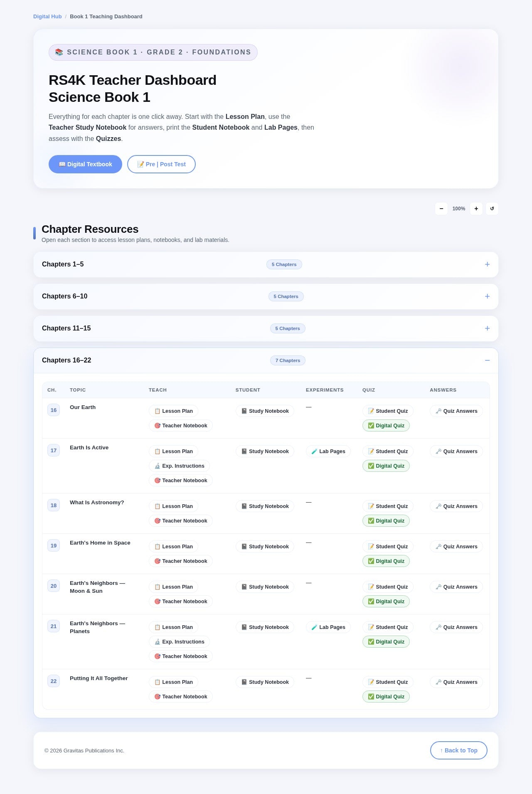Increase zoom with the plus button
This screenshot has width=532, height=794.
(476, 209)
